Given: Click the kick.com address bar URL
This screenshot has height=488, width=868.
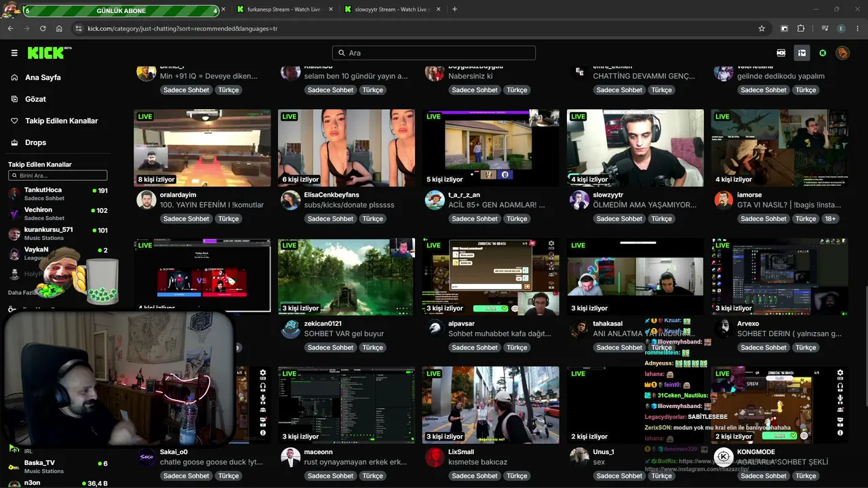Looking at the screenshot, I should pyautogui.click(x=183, y=28).
